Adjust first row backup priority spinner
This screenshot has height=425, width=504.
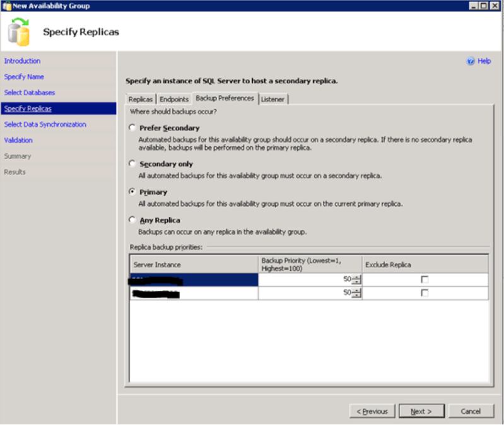pos(356,279)
